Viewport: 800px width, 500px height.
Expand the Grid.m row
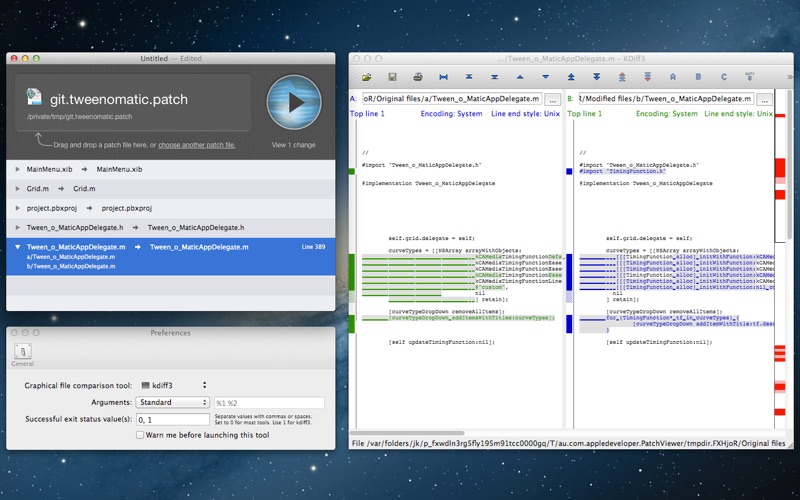pos(17,189)
